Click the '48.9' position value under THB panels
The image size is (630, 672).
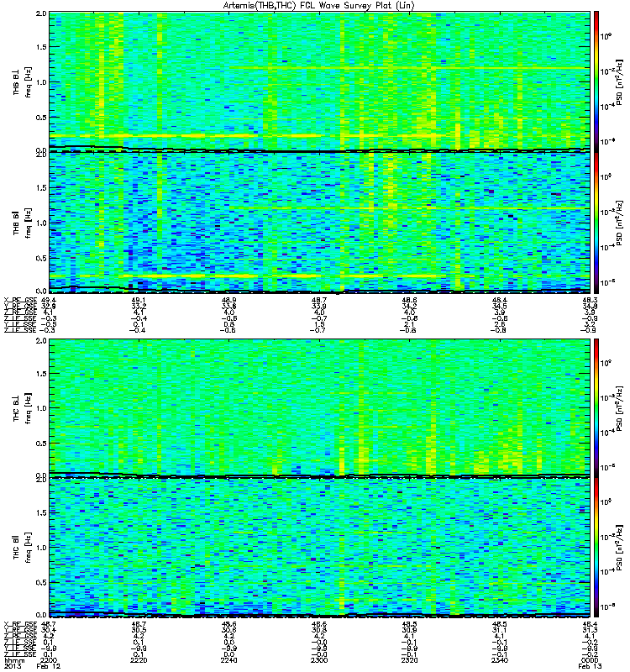point(228,300)
